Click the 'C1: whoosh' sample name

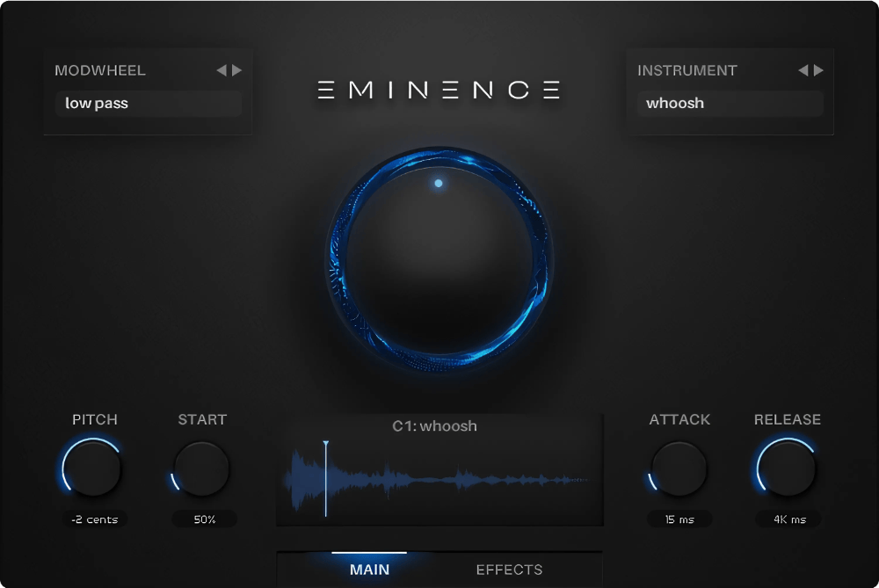click(434, 426)
